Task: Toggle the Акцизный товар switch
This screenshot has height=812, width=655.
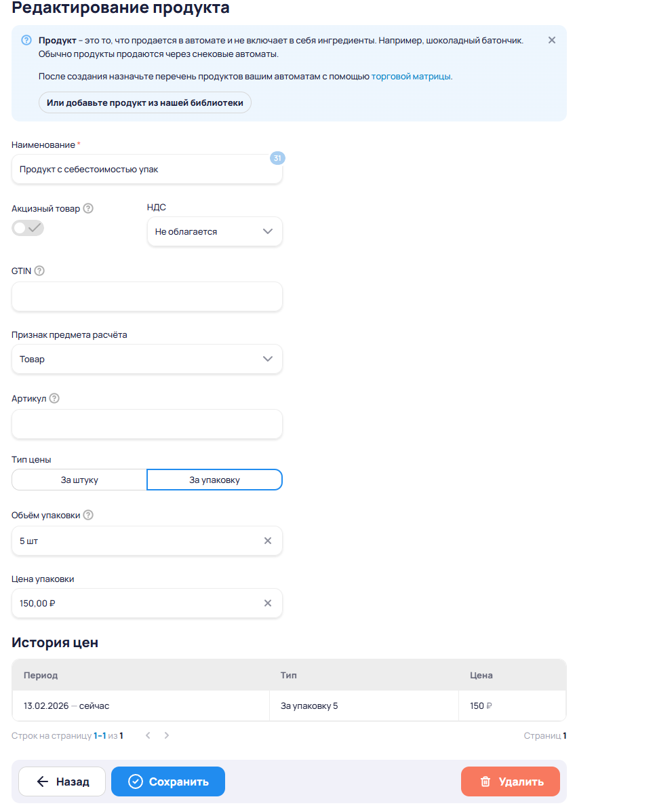Action: click(28, 228)
